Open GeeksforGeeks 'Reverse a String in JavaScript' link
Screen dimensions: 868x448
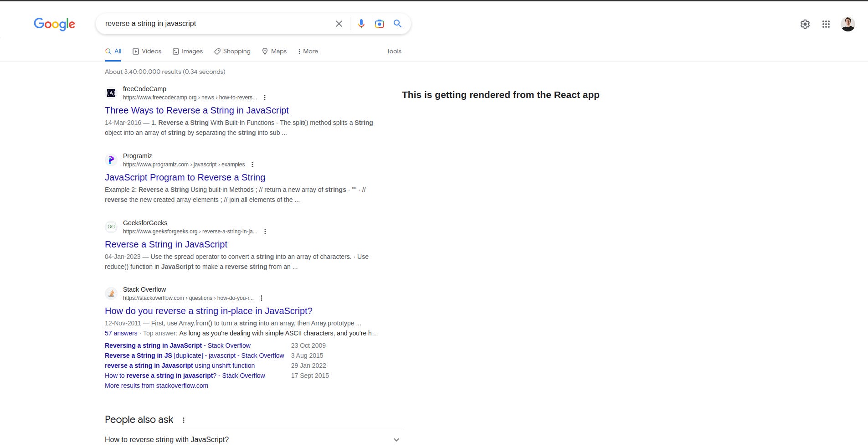[x=166, y=244]
